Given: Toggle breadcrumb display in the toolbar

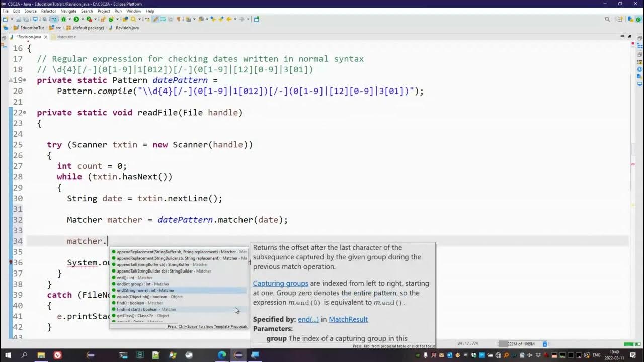Looking at the screenshot, I should tap(54, 19).
